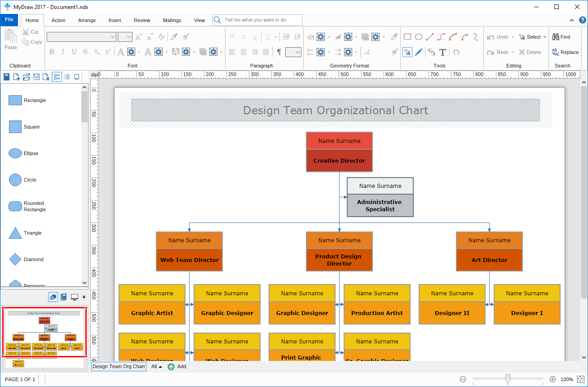Open the font family combo box
This screenshot has width=588, height=387.
[x=82, y=37]
